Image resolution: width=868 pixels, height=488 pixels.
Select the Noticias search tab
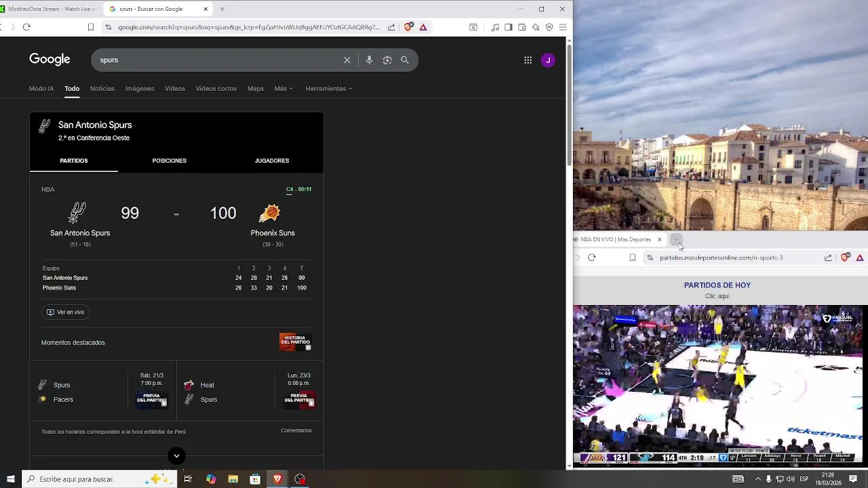click(102, 89)
